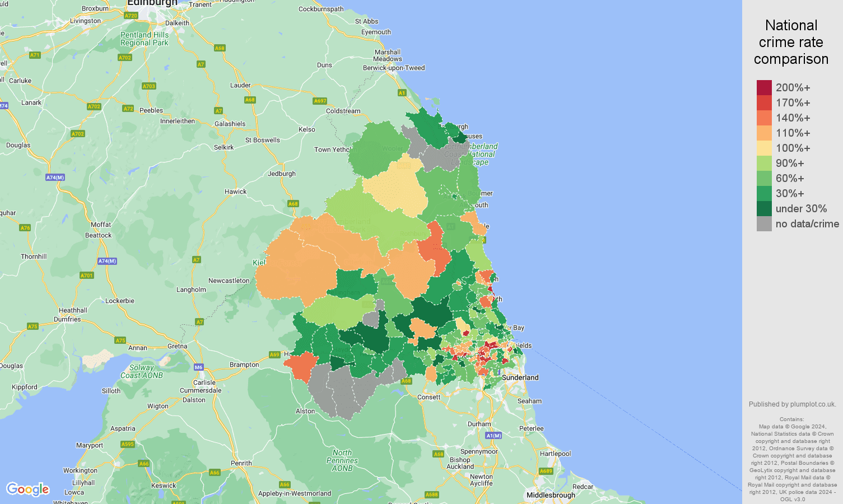Click the A71 road shield

coord(35,55)
